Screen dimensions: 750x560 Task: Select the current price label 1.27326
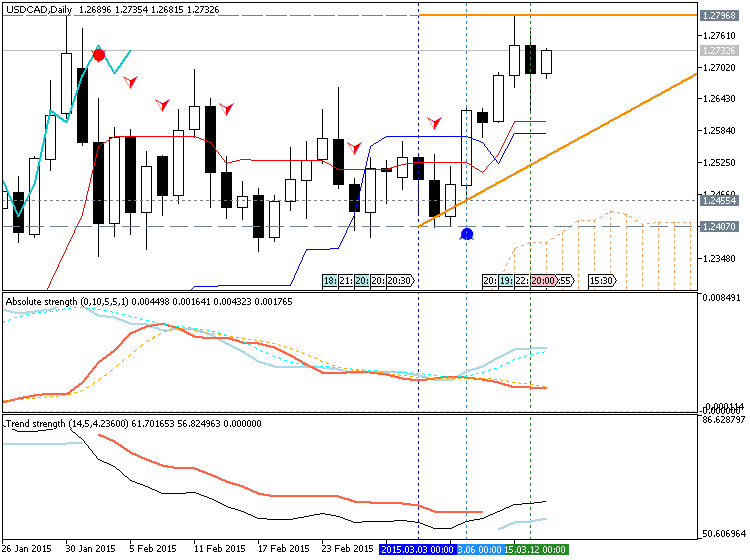point(719,51)
